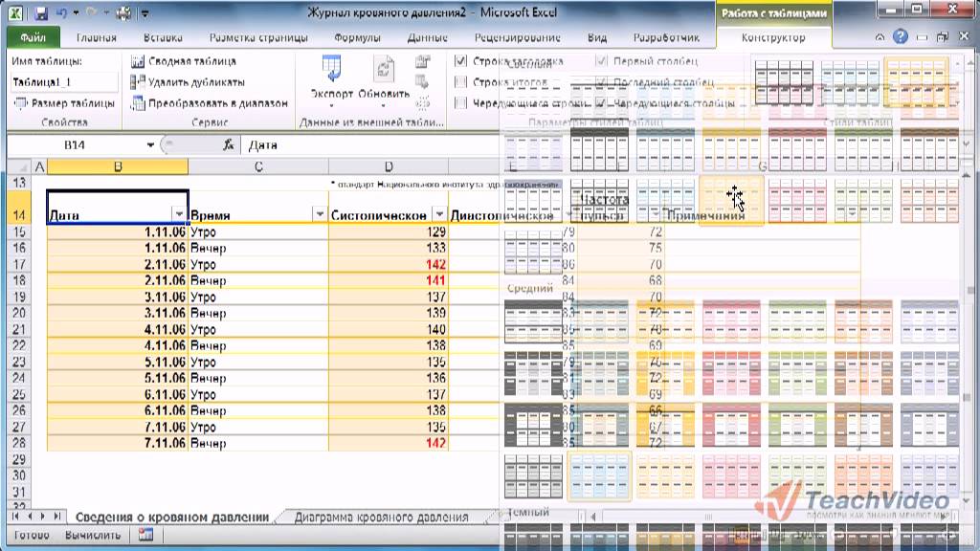Switch to the Вставка ribbon tab
This screenshot has width=980, height=551.
[x=163, y=37]
